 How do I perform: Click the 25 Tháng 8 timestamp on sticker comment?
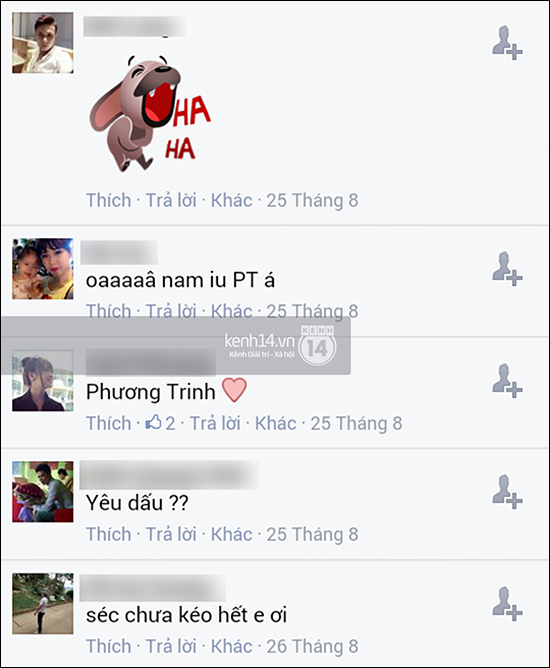tap(312, 200)
